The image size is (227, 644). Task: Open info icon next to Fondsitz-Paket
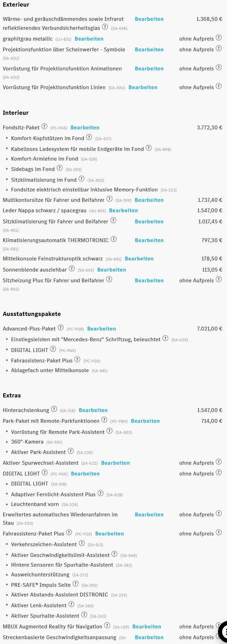(44, 127)
